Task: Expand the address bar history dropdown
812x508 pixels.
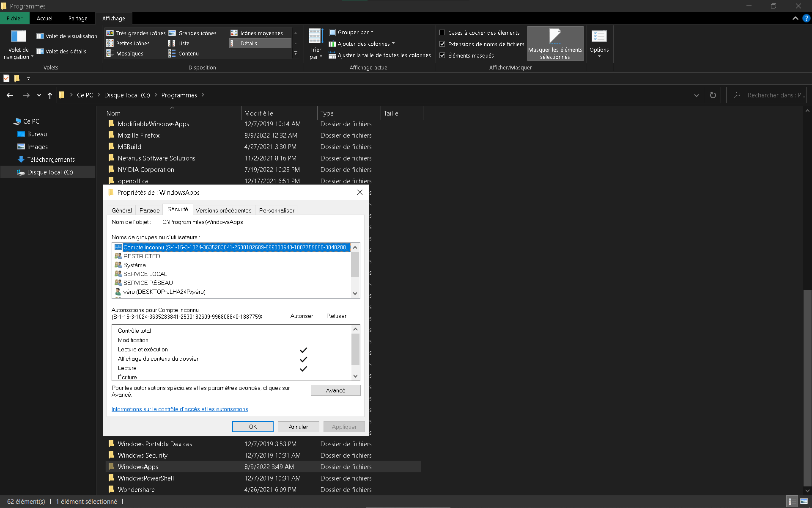Action: tap(696, 95)
